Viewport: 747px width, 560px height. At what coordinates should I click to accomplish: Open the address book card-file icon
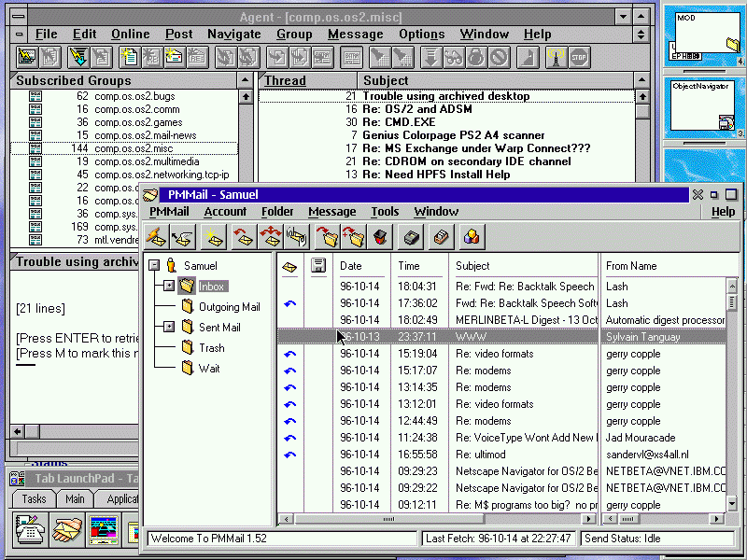click(441, 237)
